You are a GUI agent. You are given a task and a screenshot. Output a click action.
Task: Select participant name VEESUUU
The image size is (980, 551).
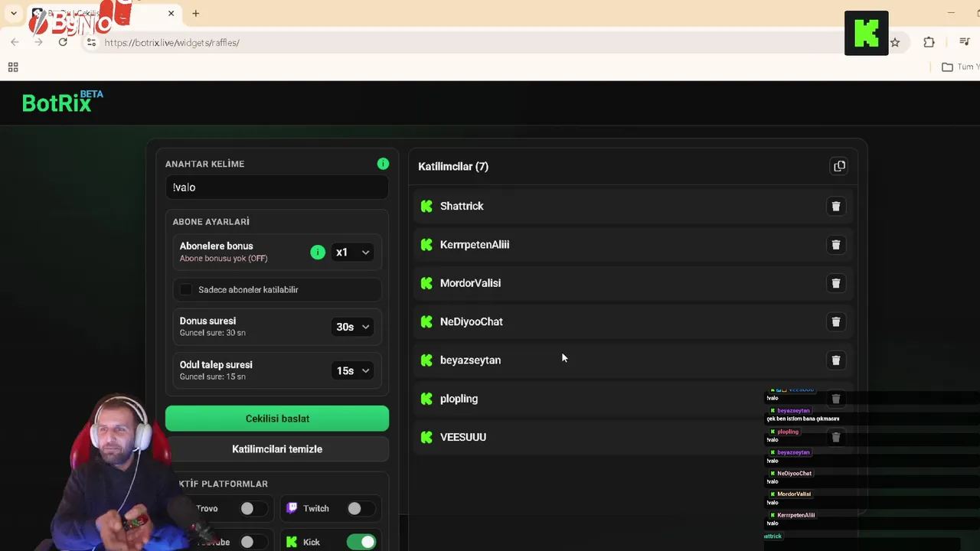click(463, 437)
